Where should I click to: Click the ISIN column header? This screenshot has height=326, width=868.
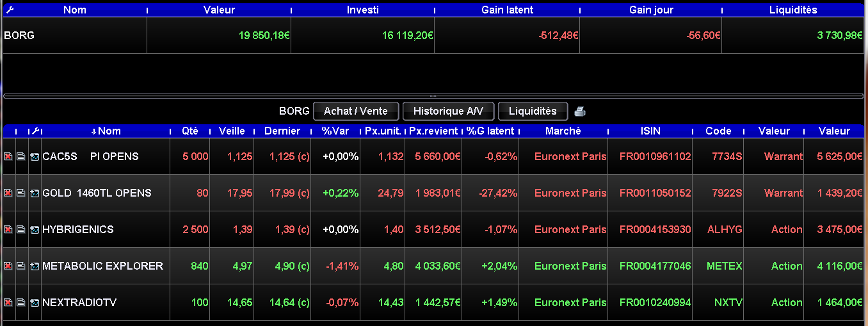650,131
